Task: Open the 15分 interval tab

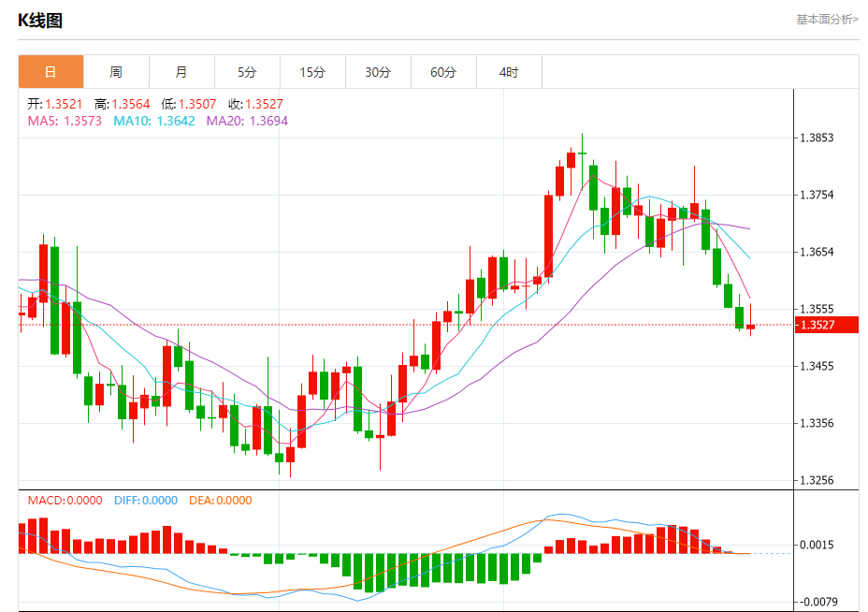Action: pos(312,72)
